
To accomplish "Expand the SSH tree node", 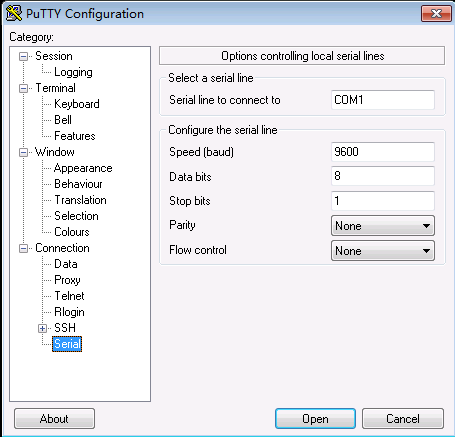I will pyautogui.click(x=42, y=328).
